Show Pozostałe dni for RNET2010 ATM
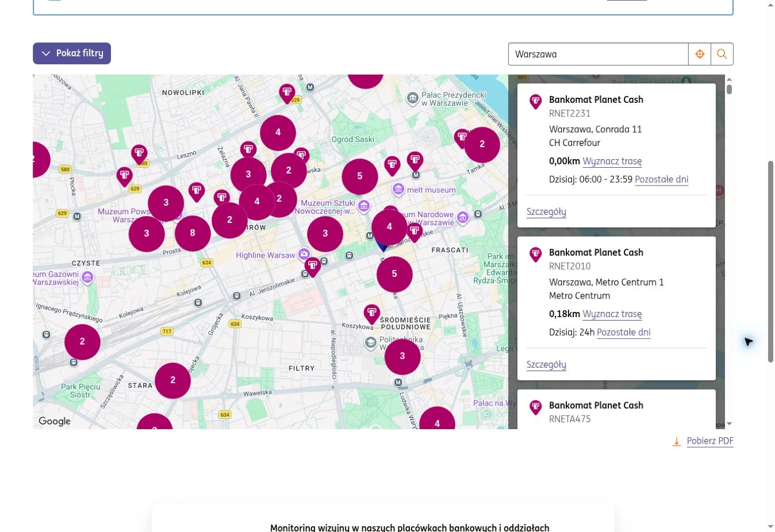Screen dimensions: 775x532 (624, 333)
